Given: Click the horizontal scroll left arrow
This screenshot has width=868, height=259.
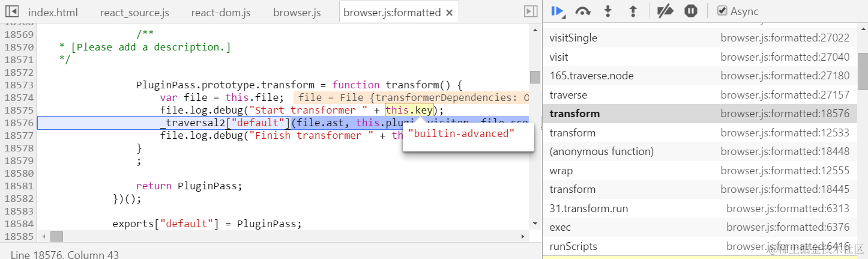Looking at the screenshot, I should point(43,237).
